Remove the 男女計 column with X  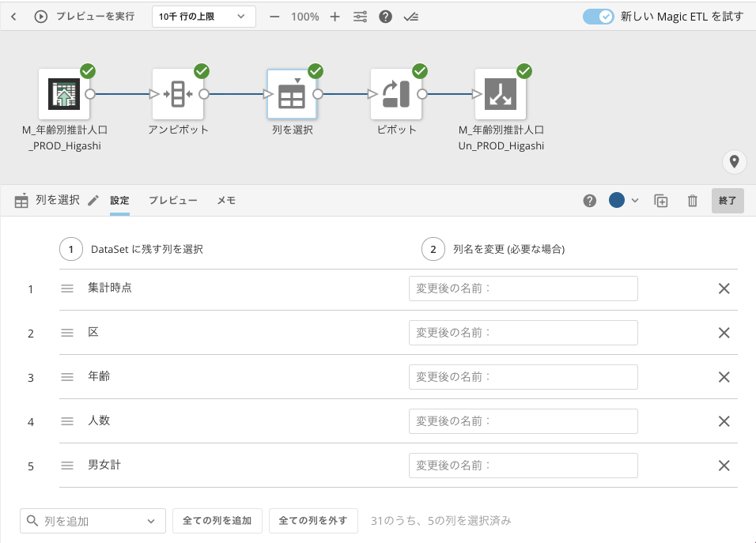point(724,466)
